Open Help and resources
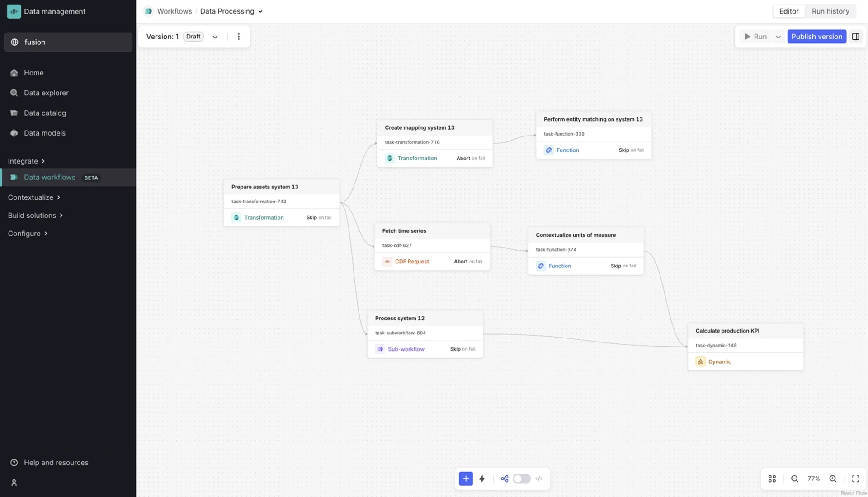The image size is (868, 497). [49, 463]
